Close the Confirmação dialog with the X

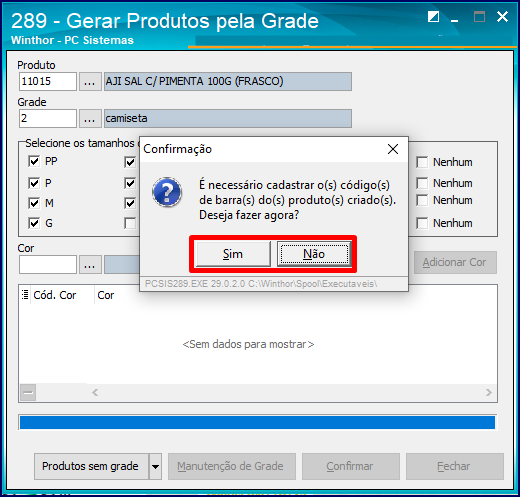[393, 149]
